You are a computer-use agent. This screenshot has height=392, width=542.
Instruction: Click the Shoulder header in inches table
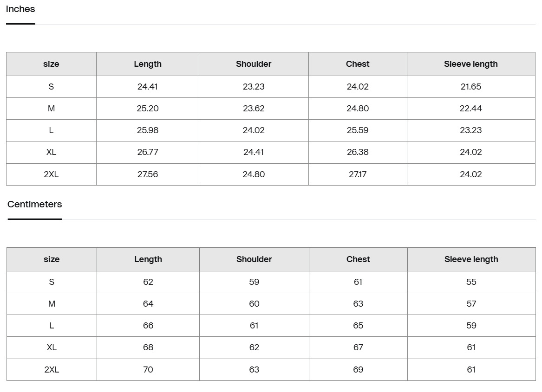(x=254, y=64)
